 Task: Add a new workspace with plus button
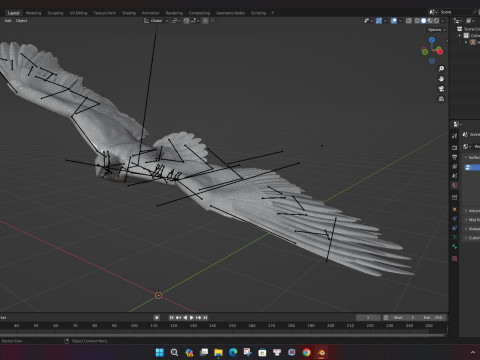pos(272,13)
